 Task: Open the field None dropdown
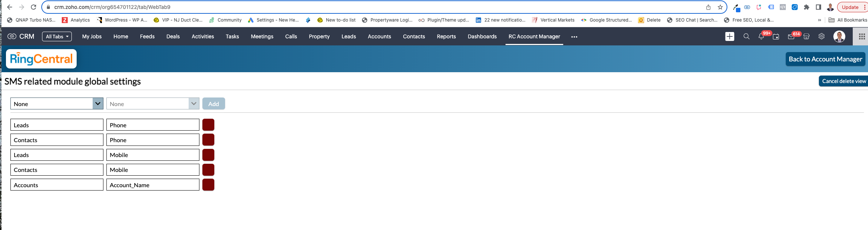pyautogui.click(x=153, y=103)
